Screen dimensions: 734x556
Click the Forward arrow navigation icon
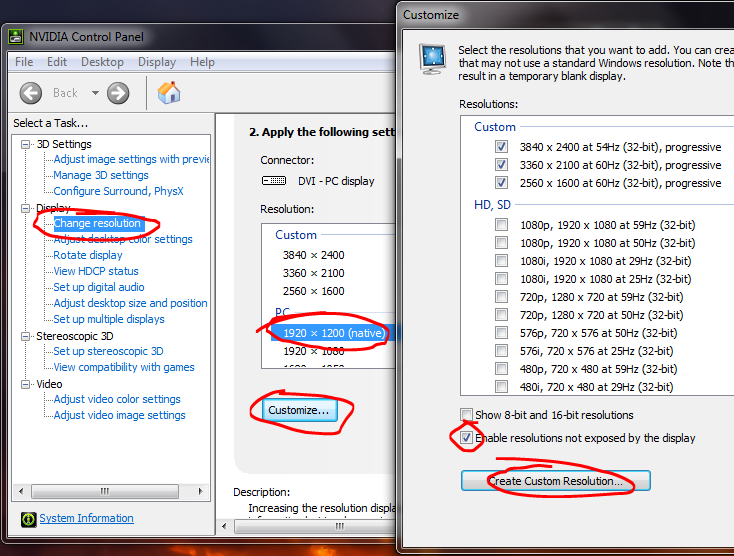coord(118,93)
